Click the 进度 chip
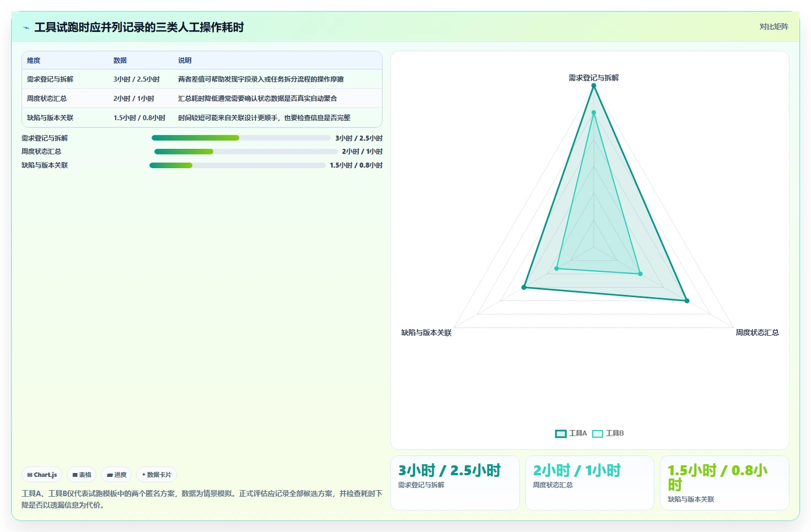This screenshot has height=532, width=811. click(116, 475)
